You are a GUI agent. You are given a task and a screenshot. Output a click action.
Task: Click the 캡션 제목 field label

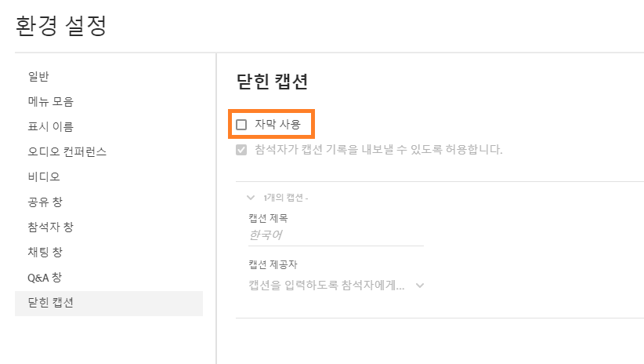click(x=268, y=217)
